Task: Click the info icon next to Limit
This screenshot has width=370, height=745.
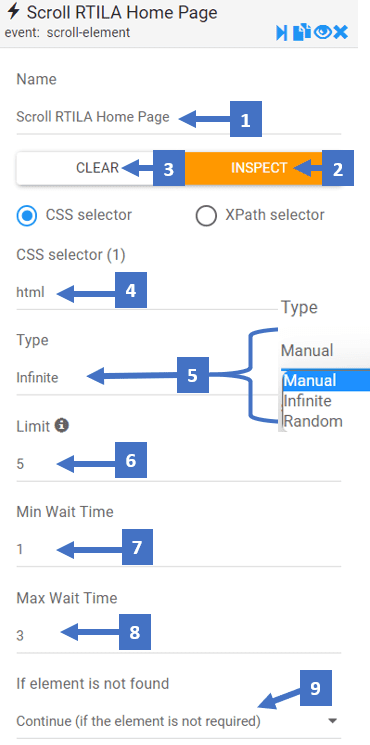Action: point(61,426)
